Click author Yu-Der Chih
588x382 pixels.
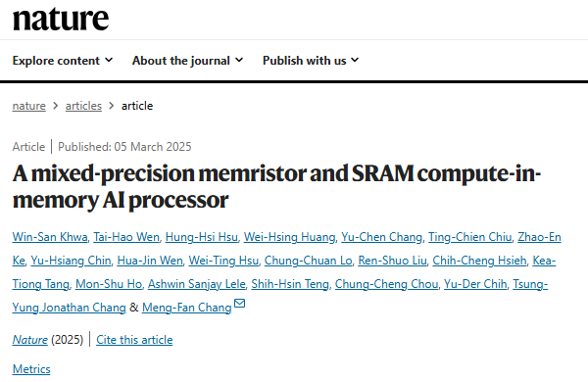point(475,284)
